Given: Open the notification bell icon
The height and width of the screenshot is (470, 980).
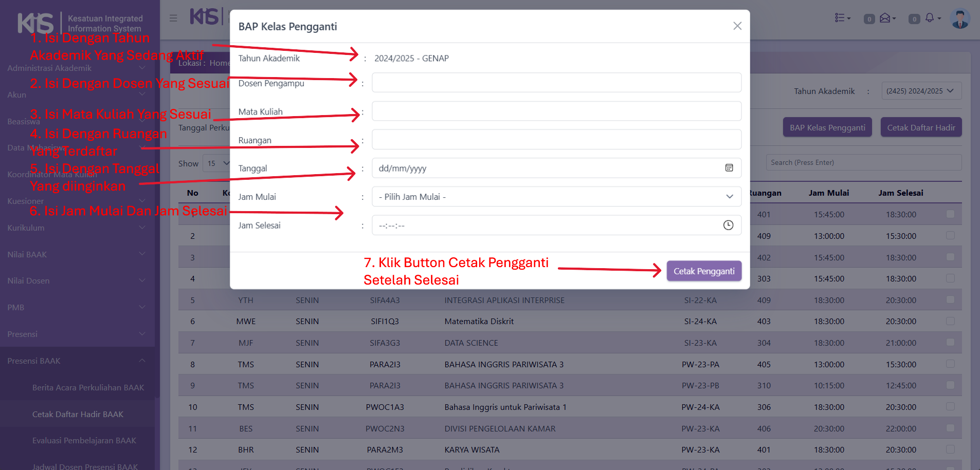Looking at the screenshot, I should pos(930,18).
